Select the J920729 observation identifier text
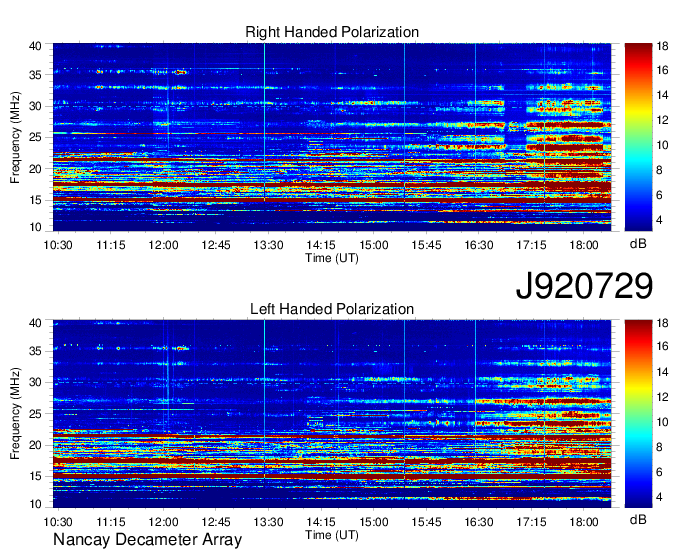The height and width of the screenshot is (552, 680). pyautogui.click(x=584, y=285)
